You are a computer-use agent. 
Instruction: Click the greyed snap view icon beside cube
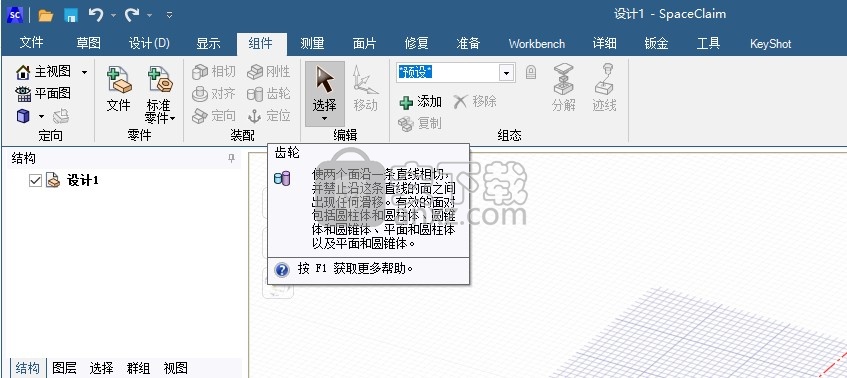pos(61,116)
